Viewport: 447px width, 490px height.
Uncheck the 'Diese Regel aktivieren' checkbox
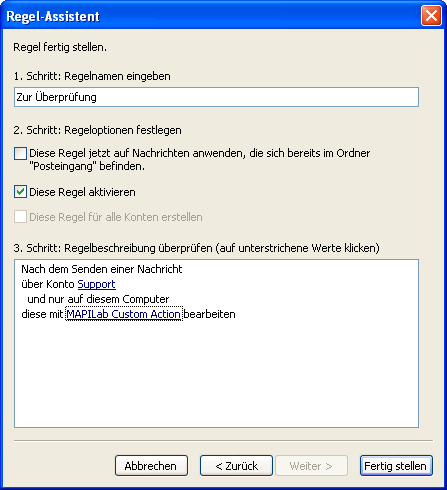[20, 192]
